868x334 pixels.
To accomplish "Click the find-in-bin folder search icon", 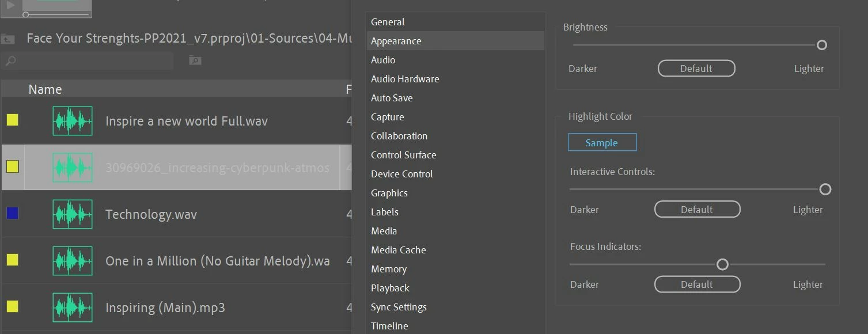I will (x=195, y=60).
